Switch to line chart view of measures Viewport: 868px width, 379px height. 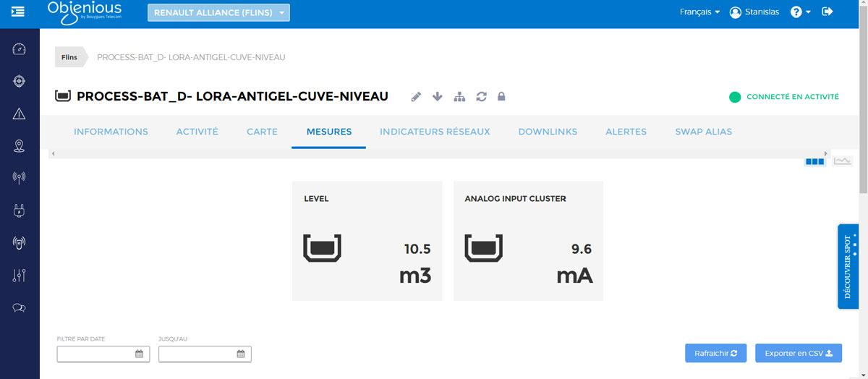842,162
